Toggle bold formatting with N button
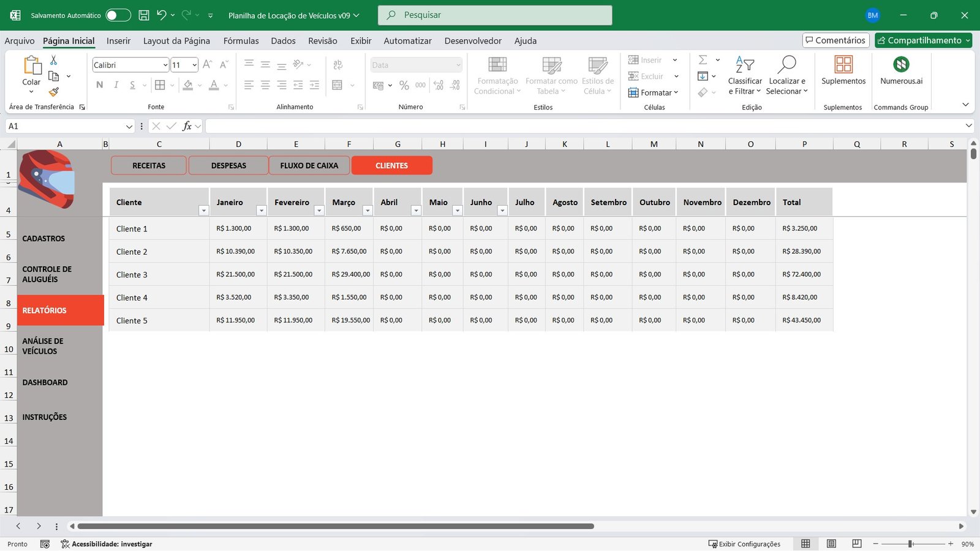The height and width of the screenshot is (551, 980). point(100,85)
